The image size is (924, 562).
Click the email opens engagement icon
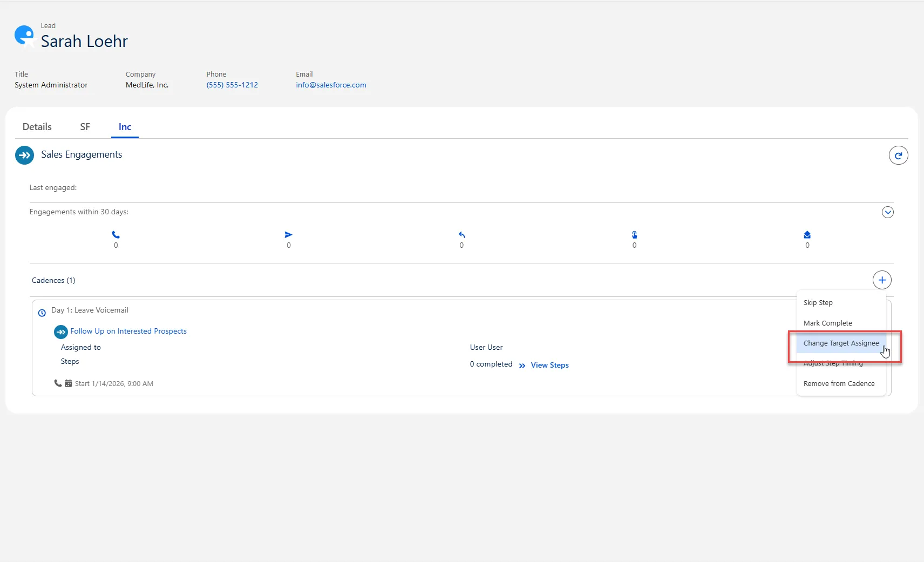[x=807, y=235]
